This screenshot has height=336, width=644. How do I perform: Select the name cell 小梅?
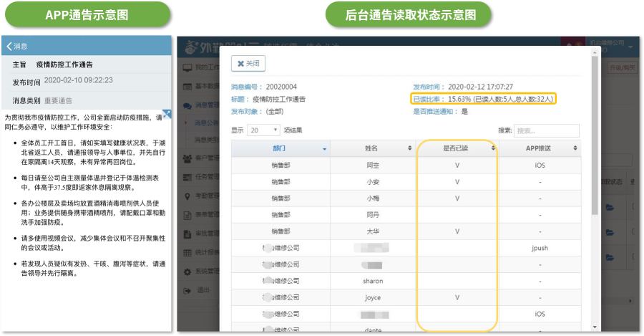373,198
